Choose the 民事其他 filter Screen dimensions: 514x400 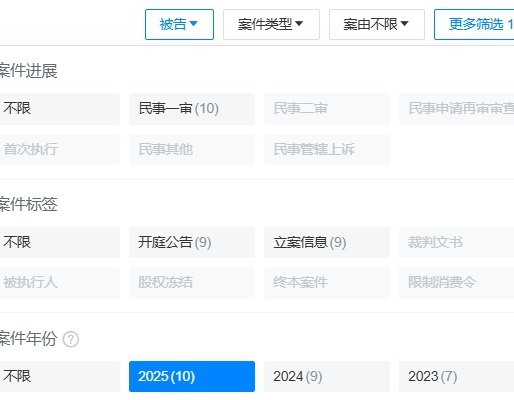click(192, 149)
